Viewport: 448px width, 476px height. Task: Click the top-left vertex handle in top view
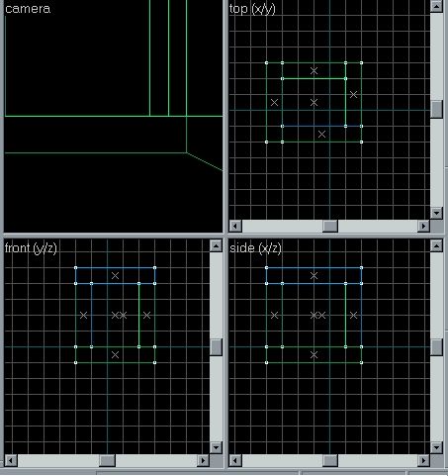point(266,62)
